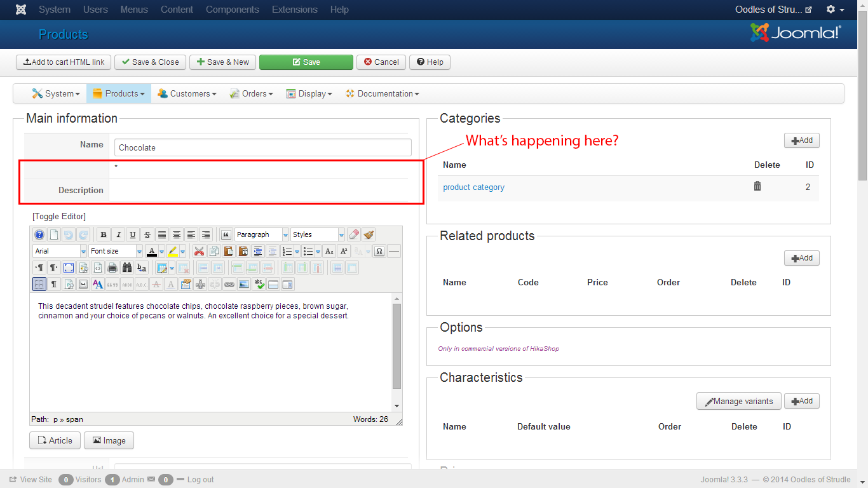Expand the Display dropdown menu
Image resolution: width=868 pixels, height=488 pixels.
point(309,93)
